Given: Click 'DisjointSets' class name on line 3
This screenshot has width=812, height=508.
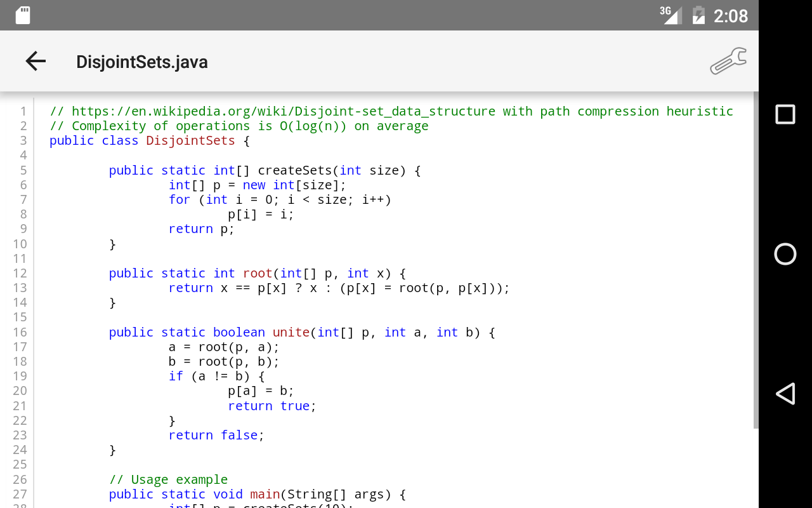Looking at the screenshot, I should click(x=190, y=140).
